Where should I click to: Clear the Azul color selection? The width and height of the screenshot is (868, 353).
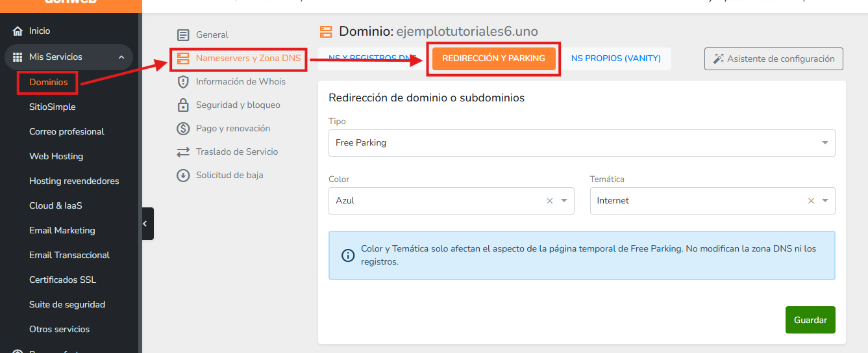point(550,201)
